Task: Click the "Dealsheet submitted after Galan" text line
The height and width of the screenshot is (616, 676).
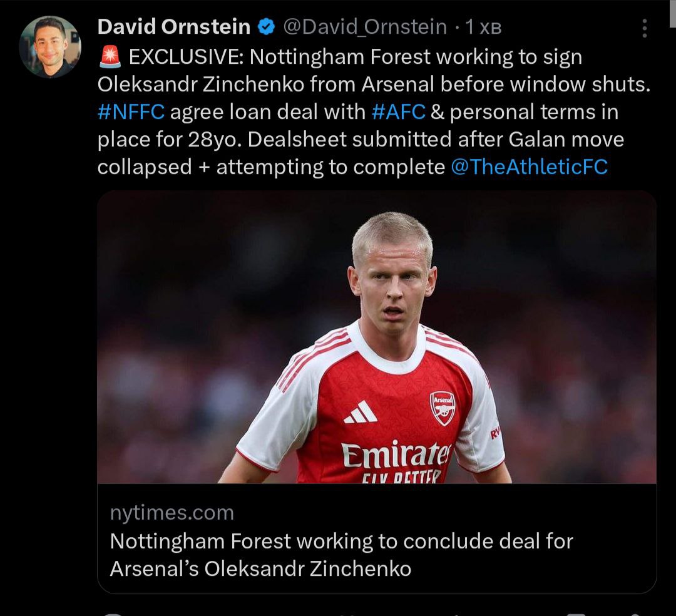Action: coord(361,140)
